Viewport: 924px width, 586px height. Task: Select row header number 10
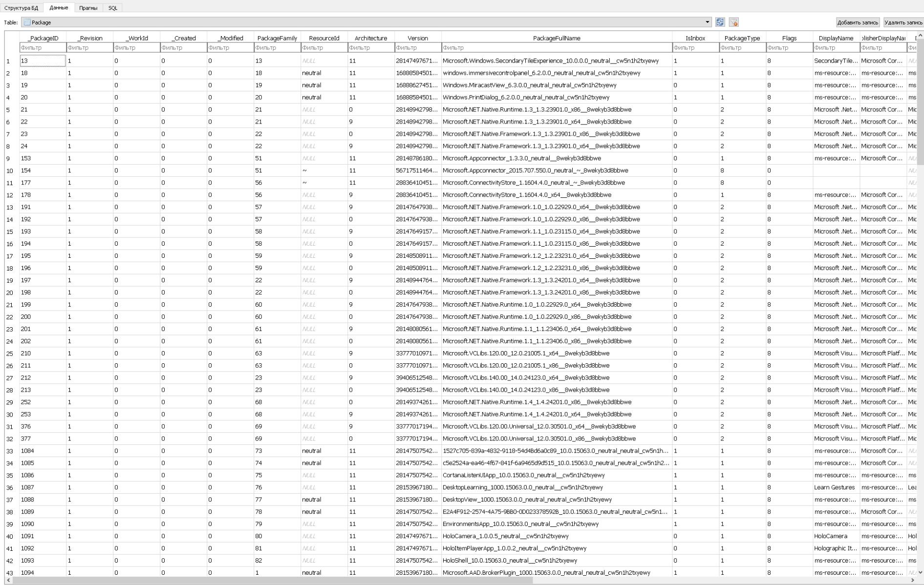pos(10,171)
